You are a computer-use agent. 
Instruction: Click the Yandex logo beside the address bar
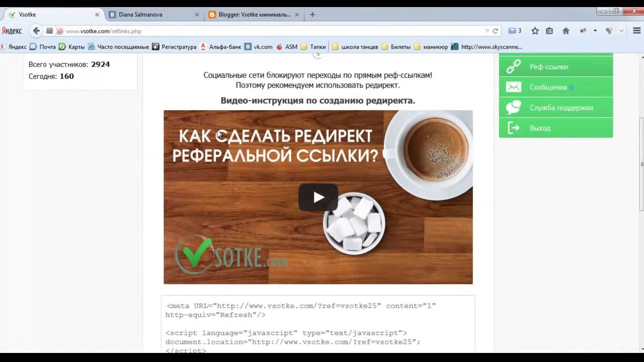(x=12, y=31)
